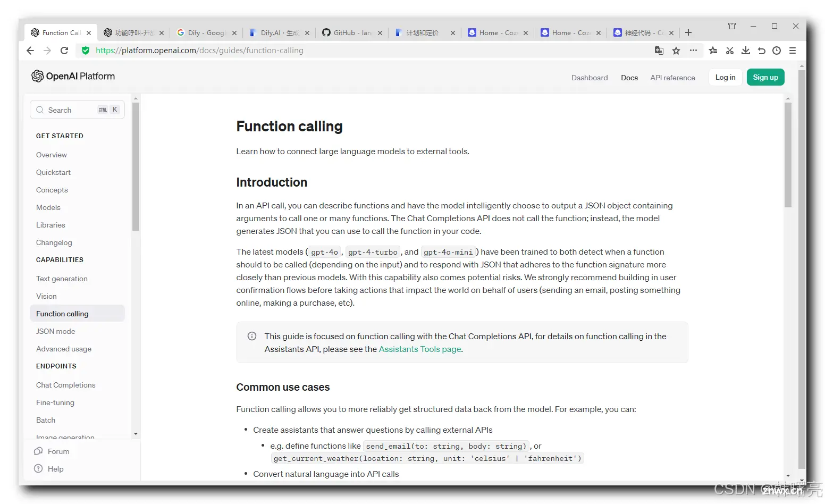825x504 pixels.
Task: Open Batch in sidebar
Action: pos(46,420)
